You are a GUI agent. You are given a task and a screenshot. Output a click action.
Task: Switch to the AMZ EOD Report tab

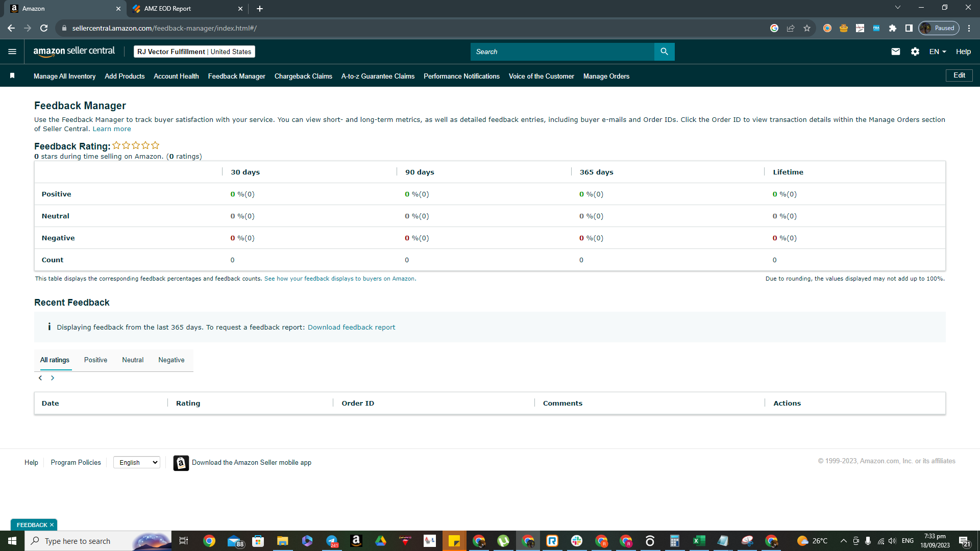[x=186, y=9]
